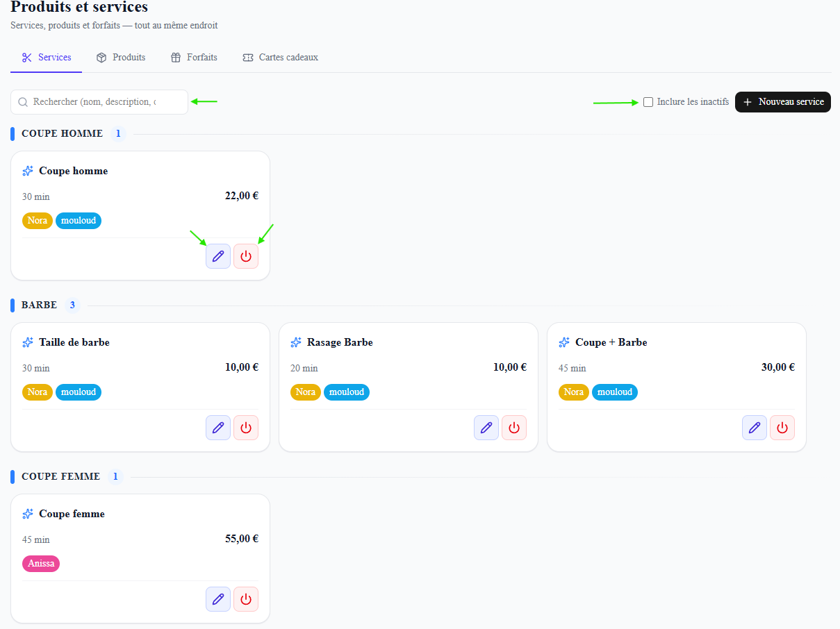Viewport: 840px width, 629px height.
Task: Enable Inclure les inactifs checkbox
Action: click(648, 102)
